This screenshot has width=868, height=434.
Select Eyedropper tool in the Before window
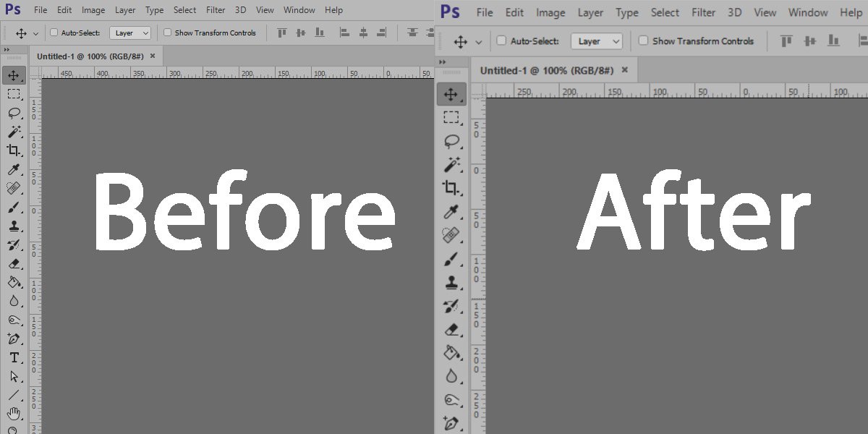coord(14,170)
